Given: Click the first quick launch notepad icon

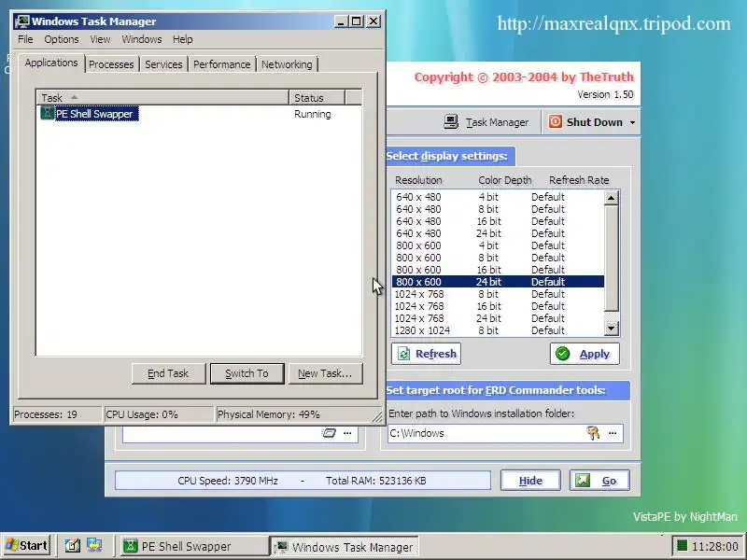Looking at the screenshot, I should (x=73, y=546).
